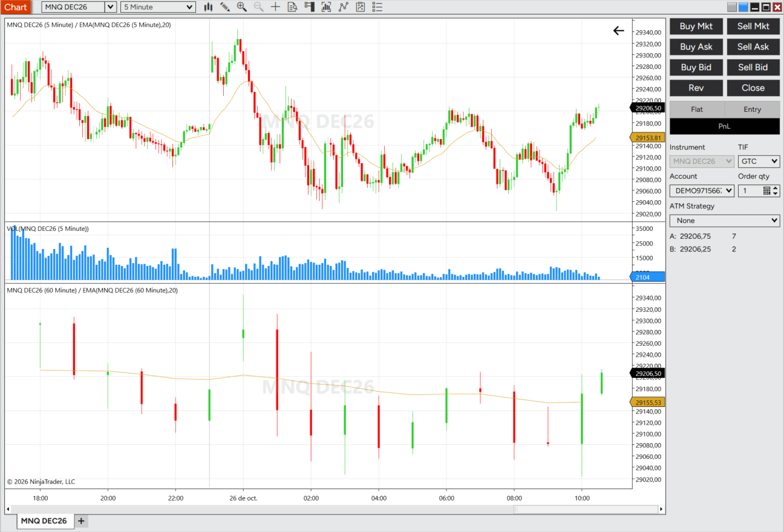
Task: Click the Close position button
Action: [754, 88]
